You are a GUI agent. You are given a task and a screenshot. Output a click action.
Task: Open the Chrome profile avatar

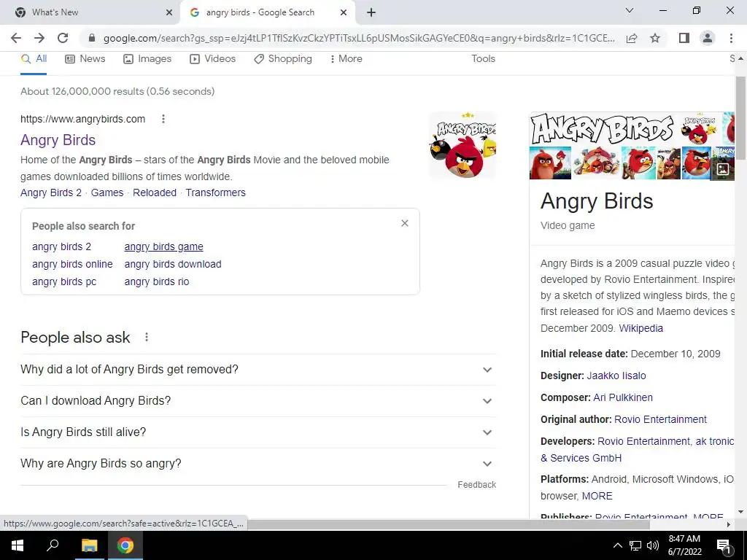coord(708,38)
